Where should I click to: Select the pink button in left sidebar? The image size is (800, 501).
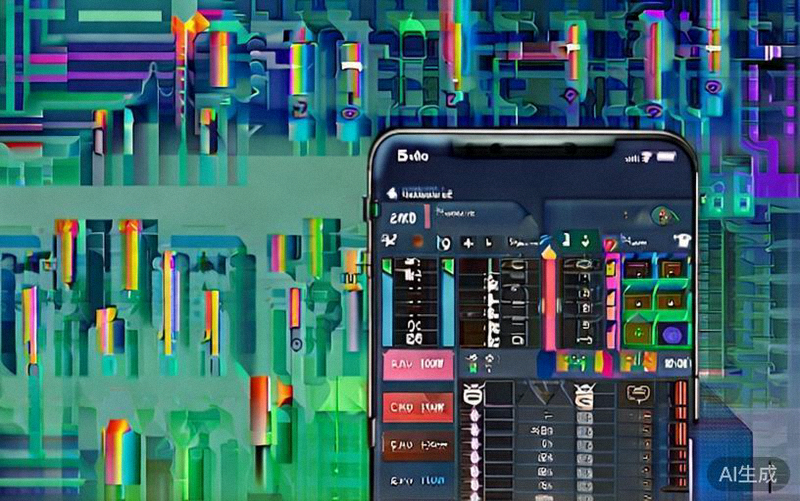pyautogui.click(x=417, y=365)
